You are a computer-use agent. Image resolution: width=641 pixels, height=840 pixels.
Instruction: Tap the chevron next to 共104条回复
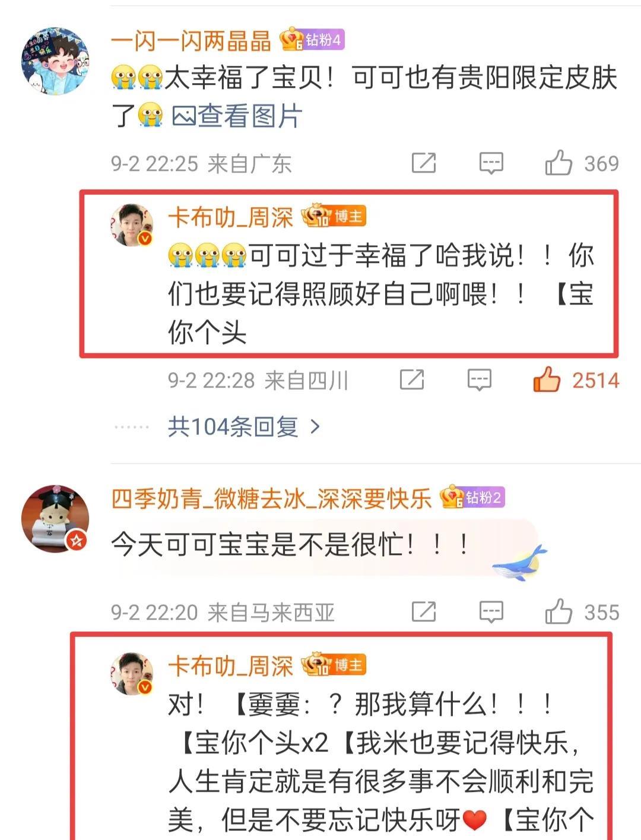[315, 426]
